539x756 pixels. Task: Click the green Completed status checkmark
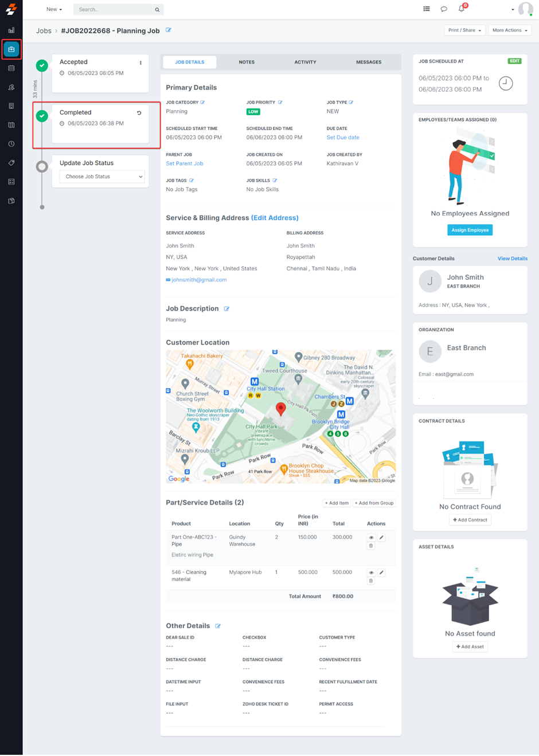[x=42, y=116]
